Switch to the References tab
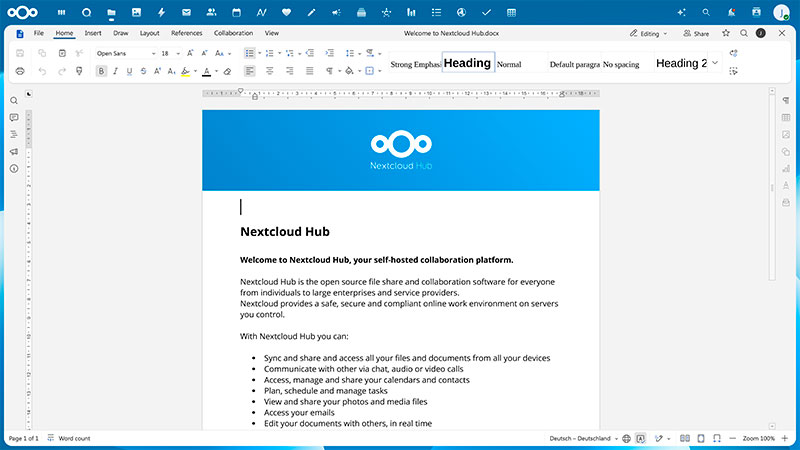Screen dimensions: 800x450 coord(186,33)
